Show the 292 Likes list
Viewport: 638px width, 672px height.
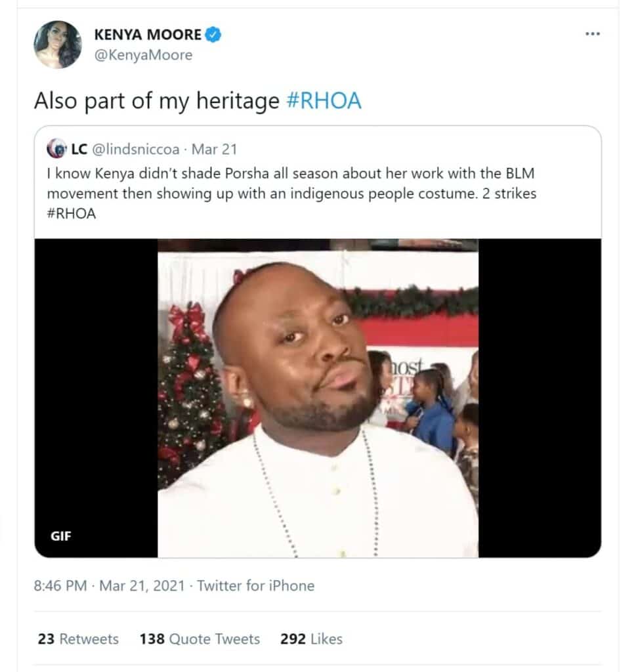click(311, 639)
